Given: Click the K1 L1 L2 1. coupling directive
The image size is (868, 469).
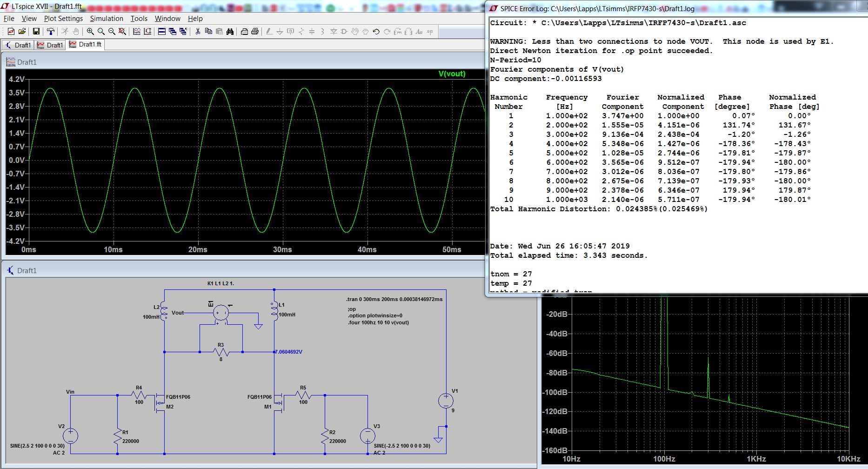Looking at the screenshot, I should (x=220, y=283).
